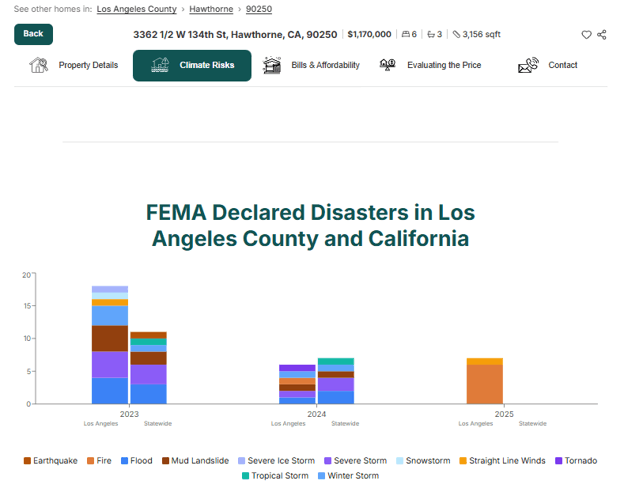Click the property address 3362 1/2 W 134th St
This screenshot has height=492, width=624.
tap(235, 35)
